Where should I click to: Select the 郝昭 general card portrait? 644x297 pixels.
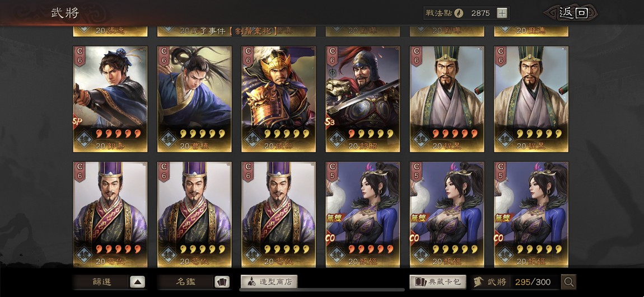363,88
